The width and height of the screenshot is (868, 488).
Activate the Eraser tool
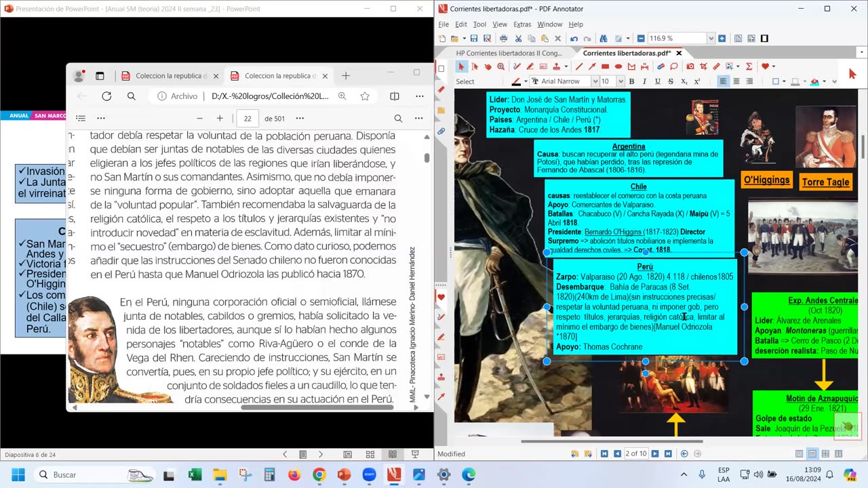(660, 66)
